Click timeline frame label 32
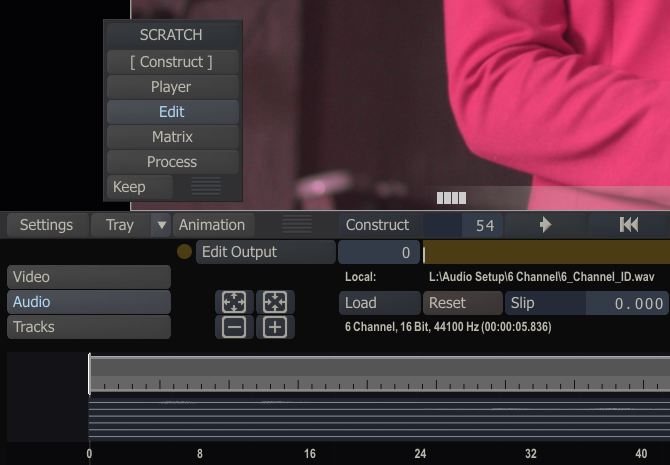This screenshot has height=465, width=670. tap(531, 453)
